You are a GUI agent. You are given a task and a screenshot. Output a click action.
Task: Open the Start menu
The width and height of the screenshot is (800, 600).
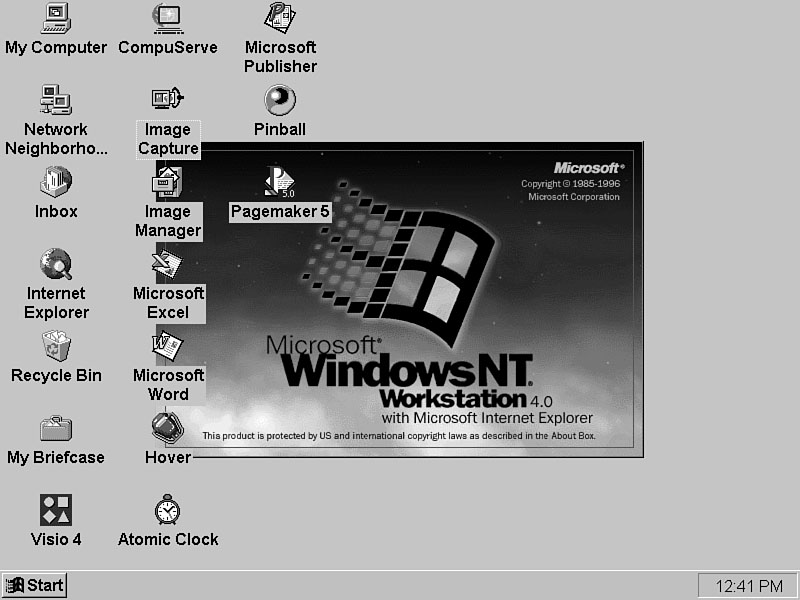point(34,585)
